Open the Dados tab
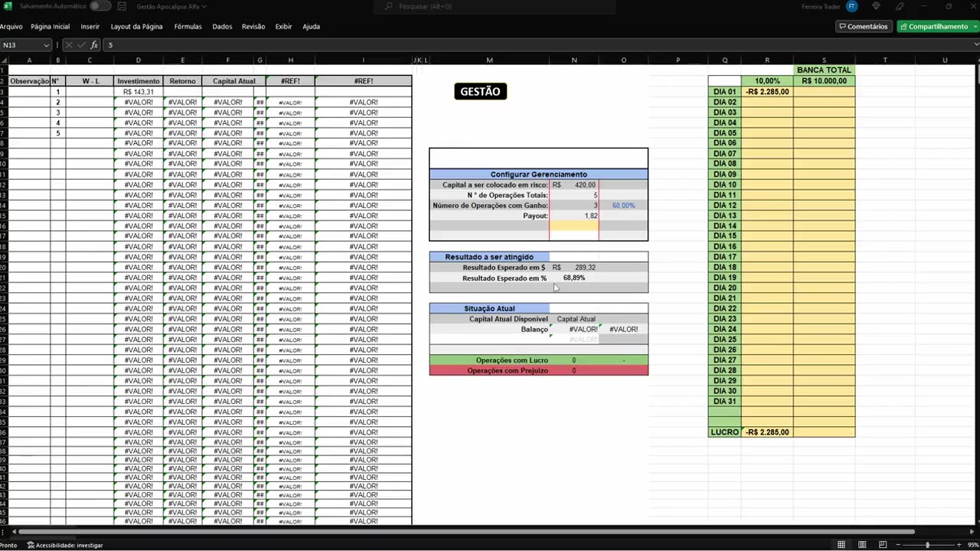Screen dimensions: 980x551 point(222,26)
